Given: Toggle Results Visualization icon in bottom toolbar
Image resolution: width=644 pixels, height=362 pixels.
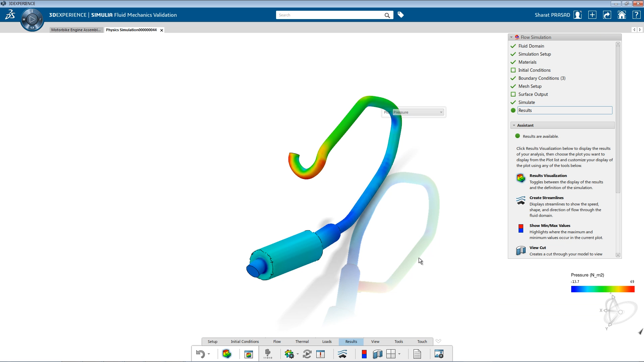Looking at the screenshot, I should click(x=227, y=354).
